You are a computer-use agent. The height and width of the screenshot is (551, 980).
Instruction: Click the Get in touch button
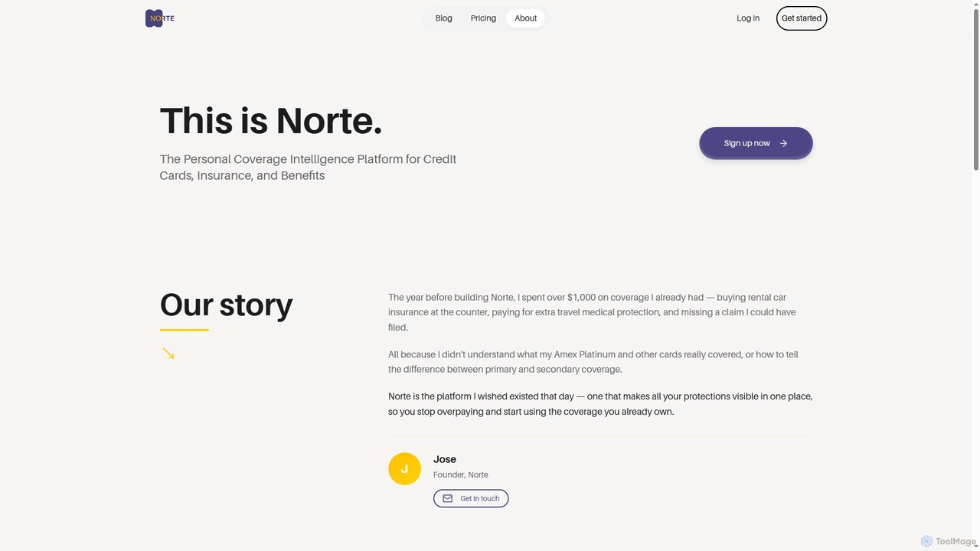point(471,498)
